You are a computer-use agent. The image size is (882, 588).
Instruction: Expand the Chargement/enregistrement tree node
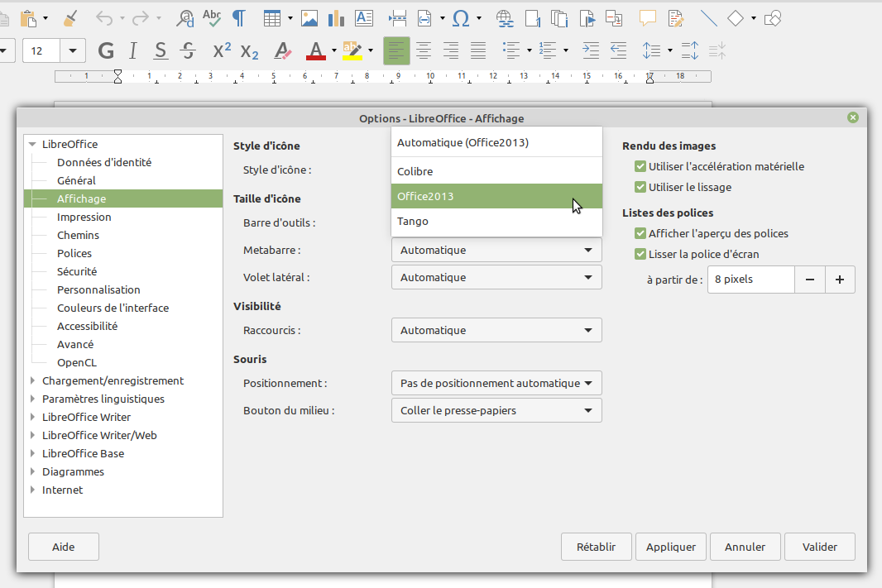pyautogui.click(x=32, y=381)
